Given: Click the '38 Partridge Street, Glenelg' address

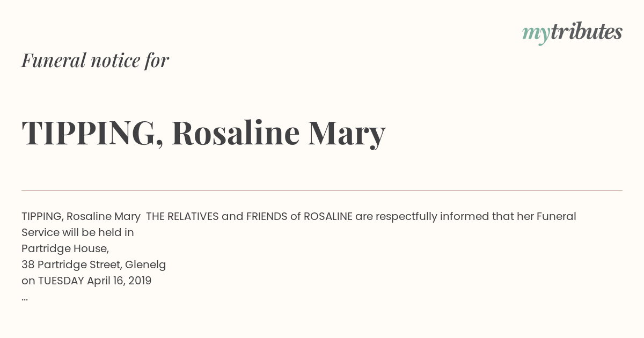Looking at the screenshot, I should click(x=93, y=264).
